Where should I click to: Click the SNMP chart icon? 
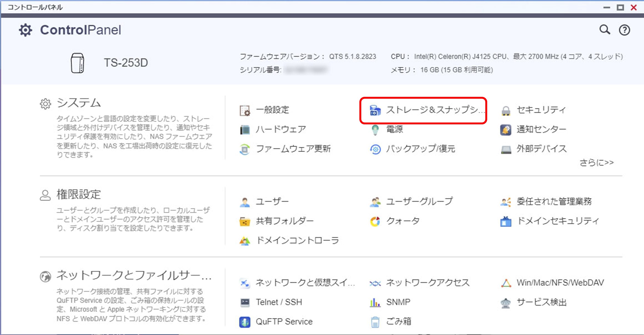(375, 302)
